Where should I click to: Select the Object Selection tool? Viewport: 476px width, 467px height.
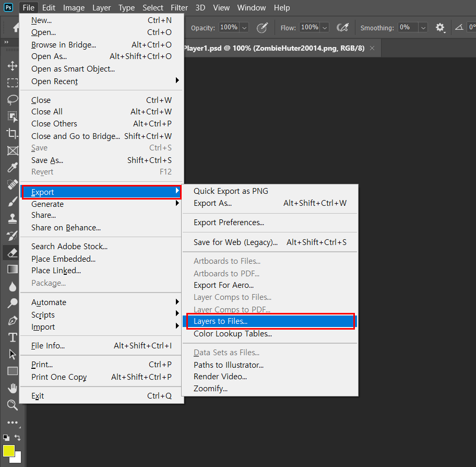pyautogui.click(x=12, y=116)
